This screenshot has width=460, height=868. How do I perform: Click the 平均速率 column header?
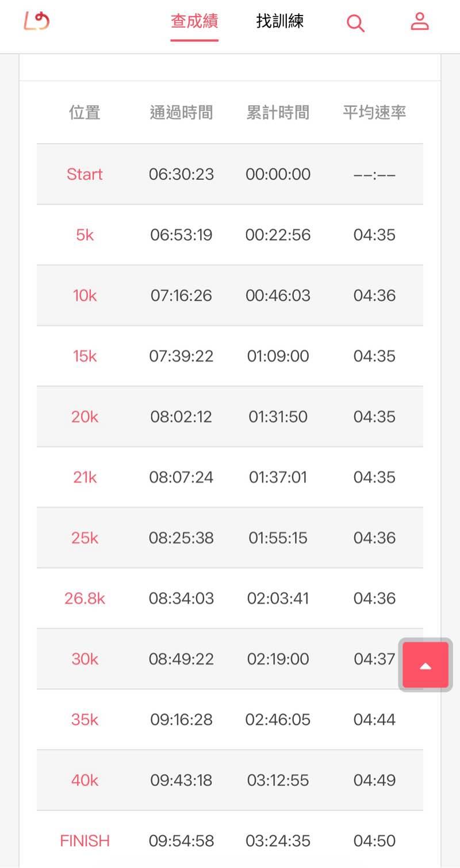[x=374, y=113]
